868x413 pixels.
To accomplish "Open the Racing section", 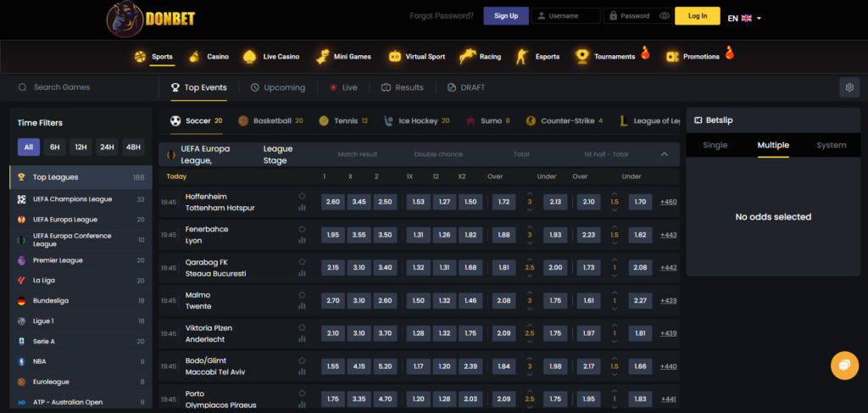I will coord(480,57).
